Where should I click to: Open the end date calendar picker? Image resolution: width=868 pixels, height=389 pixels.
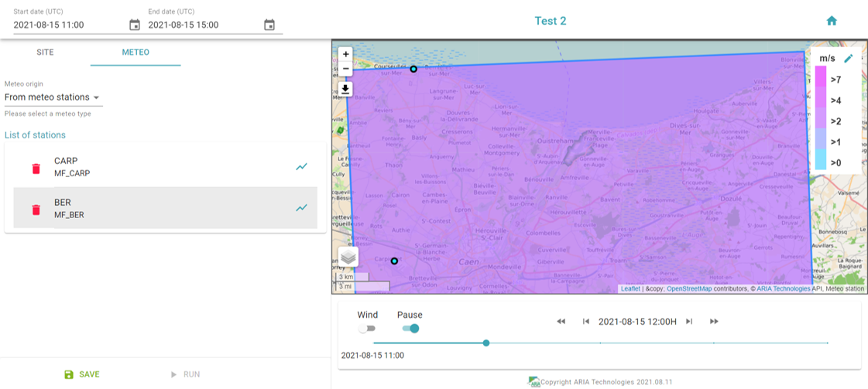tap(269, 25)
